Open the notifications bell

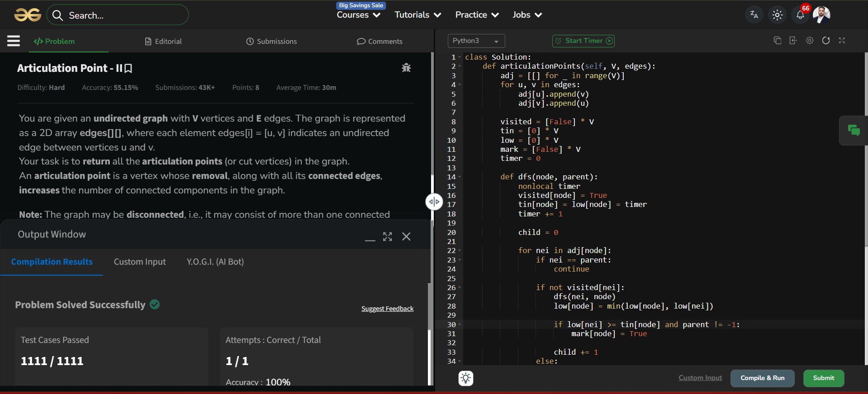point(800,15)
